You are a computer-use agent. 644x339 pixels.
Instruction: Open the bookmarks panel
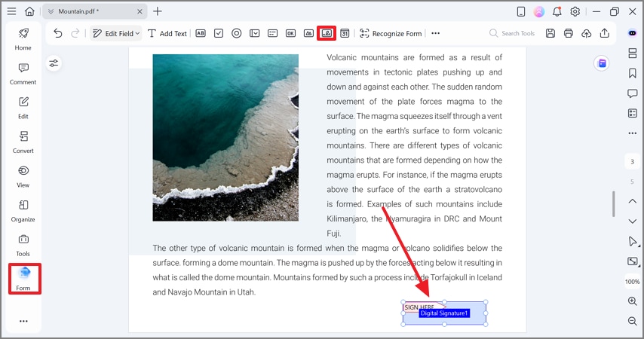(633, 73)
